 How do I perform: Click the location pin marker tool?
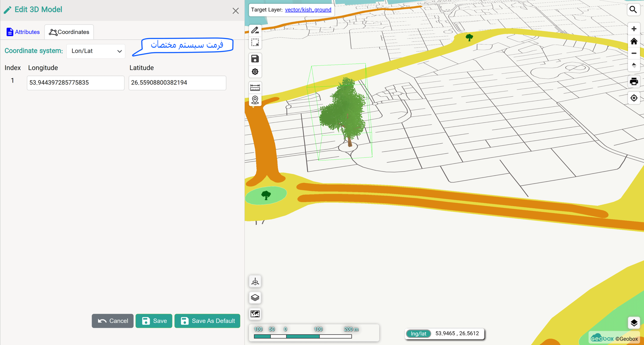pyautogui.click(x=255, y=100)
